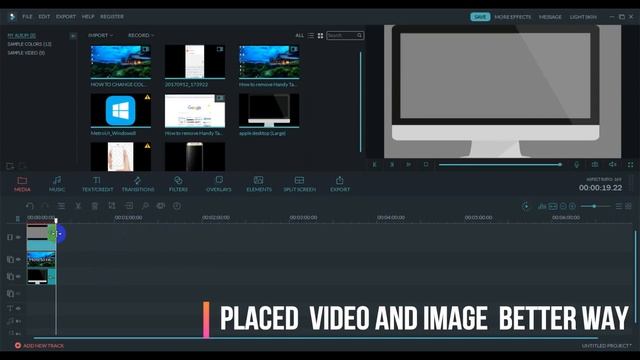Open the Elements tab

tap(259, 184)
